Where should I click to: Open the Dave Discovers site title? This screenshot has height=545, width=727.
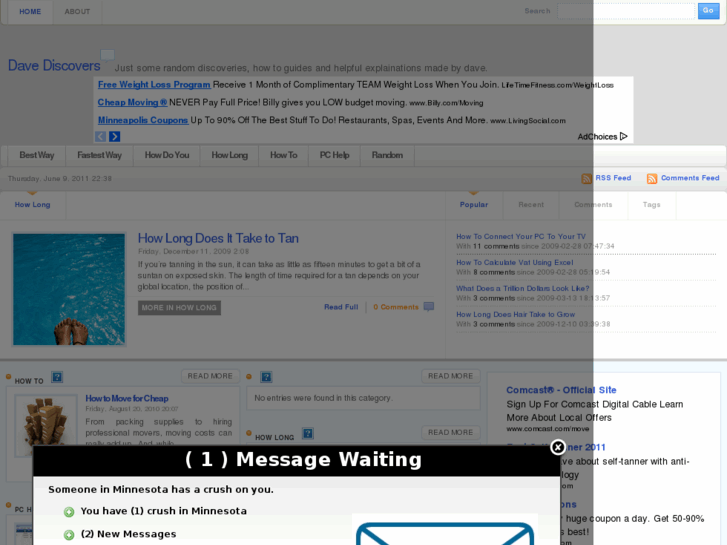pyautogui.click(x=54, y=65)
